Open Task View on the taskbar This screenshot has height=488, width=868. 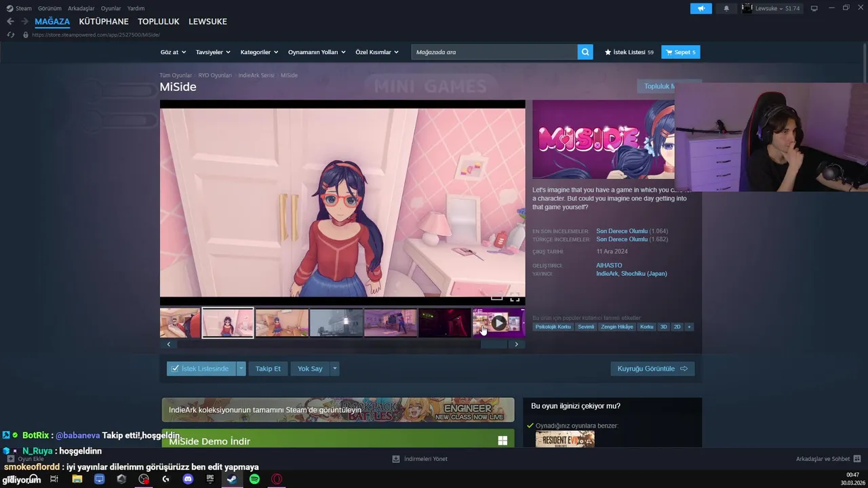pyautogui.click(x=55, y=479)
